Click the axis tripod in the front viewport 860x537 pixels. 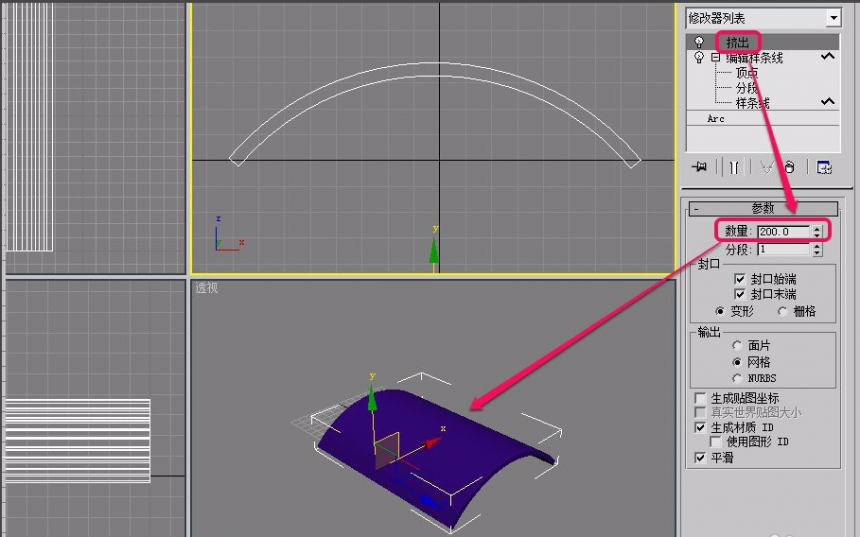229,234
